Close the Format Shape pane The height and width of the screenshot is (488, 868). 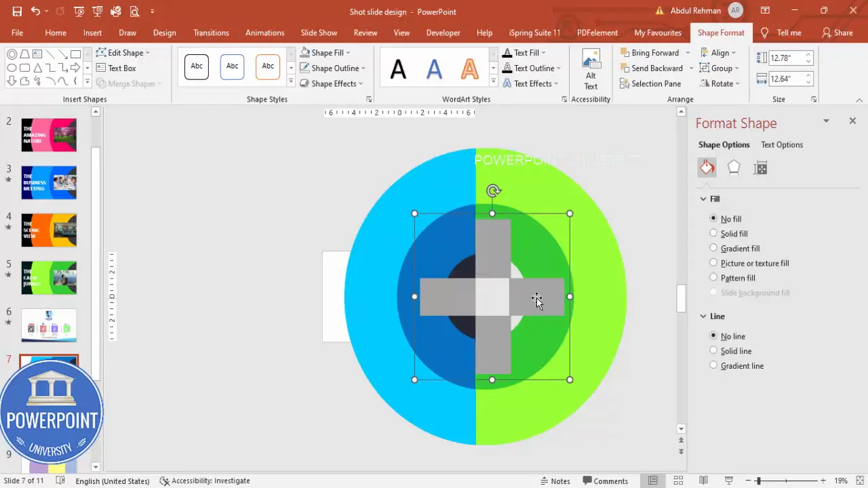click(852, 121)
